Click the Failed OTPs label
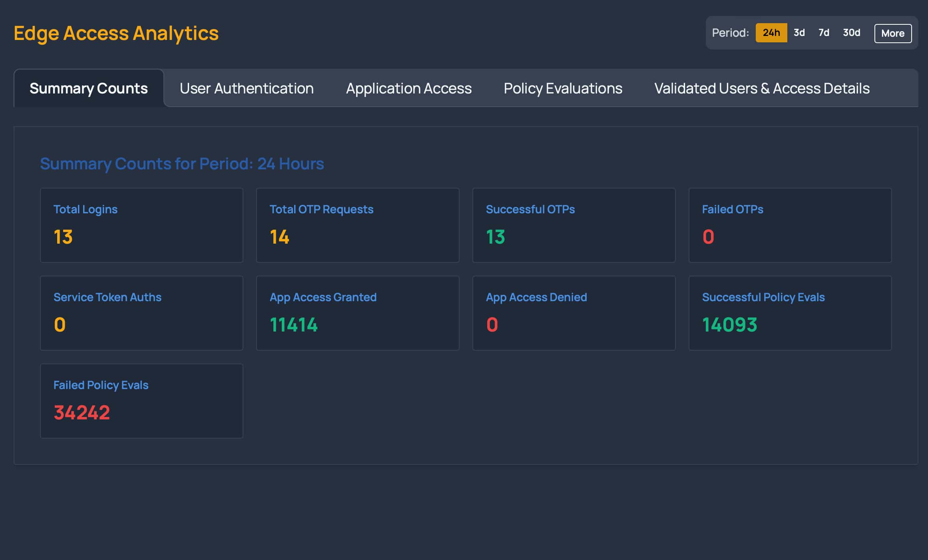Image resolution: width=928 pixels, height=560 pixels. (733, 209)
